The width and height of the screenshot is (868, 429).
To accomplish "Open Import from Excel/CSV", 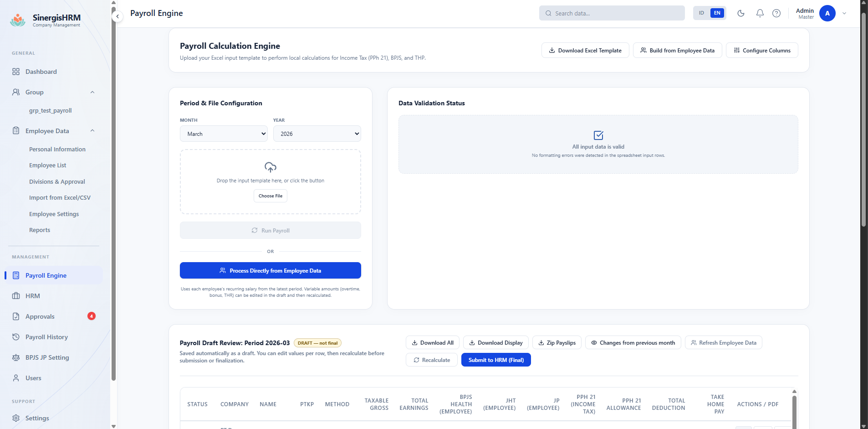I will tap(60, 197).
